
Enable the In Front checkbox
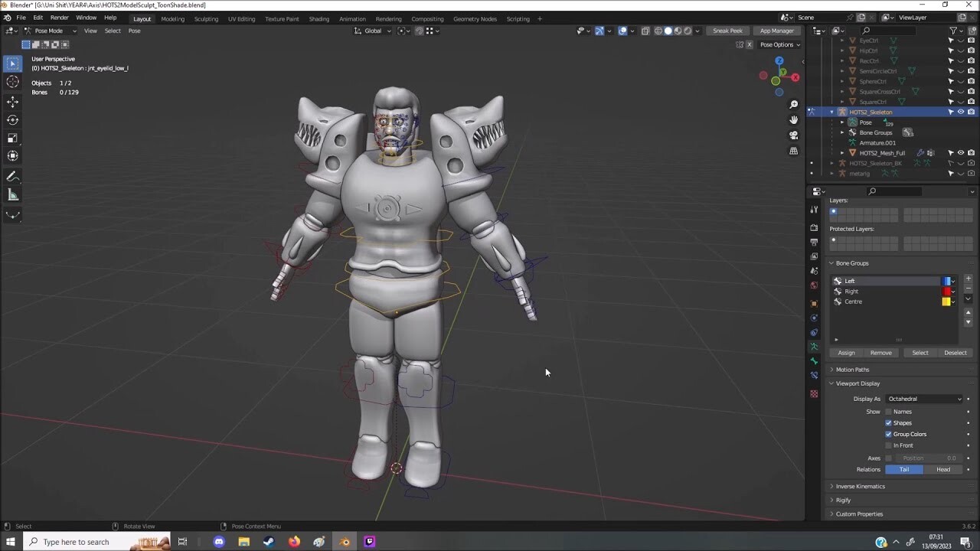pyautogui.click(x=890, y=445)
